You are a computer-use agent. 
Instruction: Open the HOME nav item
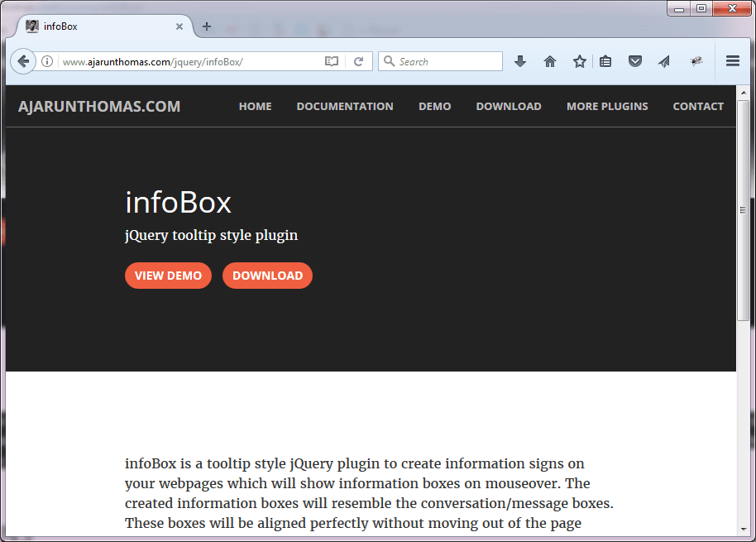255,107
